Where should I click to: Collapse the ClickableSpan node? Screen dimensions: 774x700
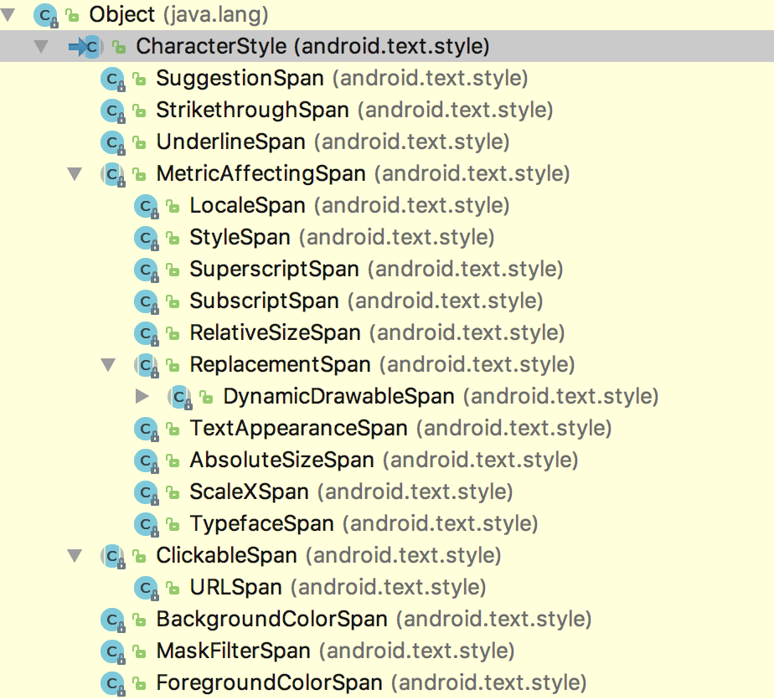[x=75, y=556]
